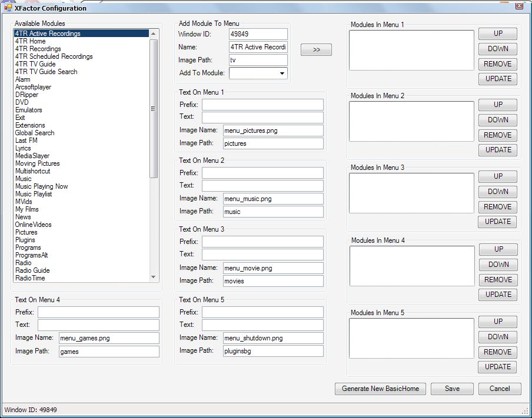Click Menu 2 Image Name field

pos(272,199)
